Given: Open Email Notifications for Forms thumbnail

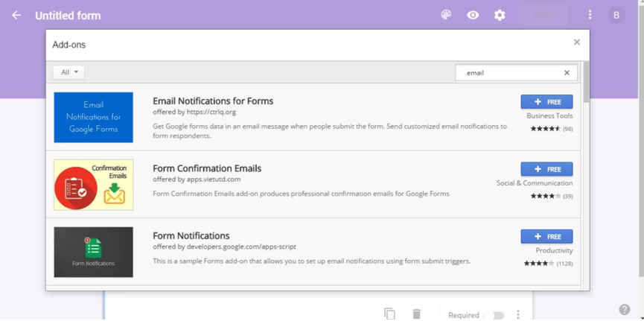Looking at the screenshot, I should 93,117.
